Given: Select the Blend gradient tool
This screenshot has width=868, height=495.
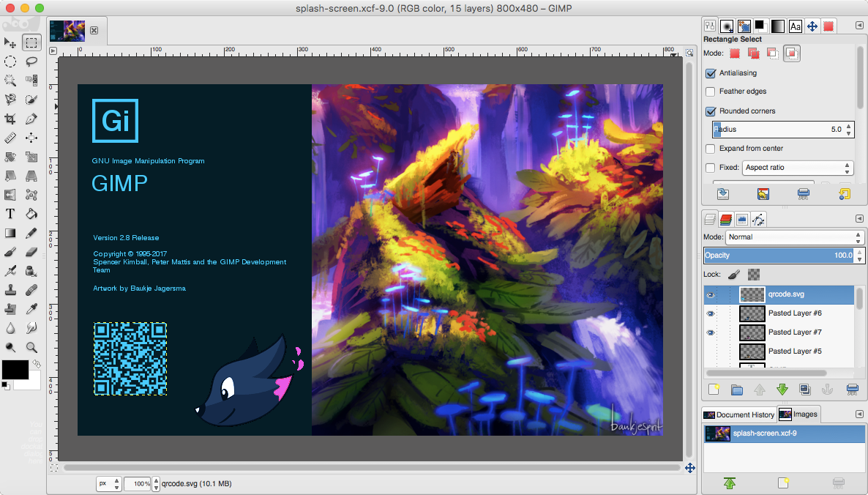Looking at the screenshot, I should point(10,233).
